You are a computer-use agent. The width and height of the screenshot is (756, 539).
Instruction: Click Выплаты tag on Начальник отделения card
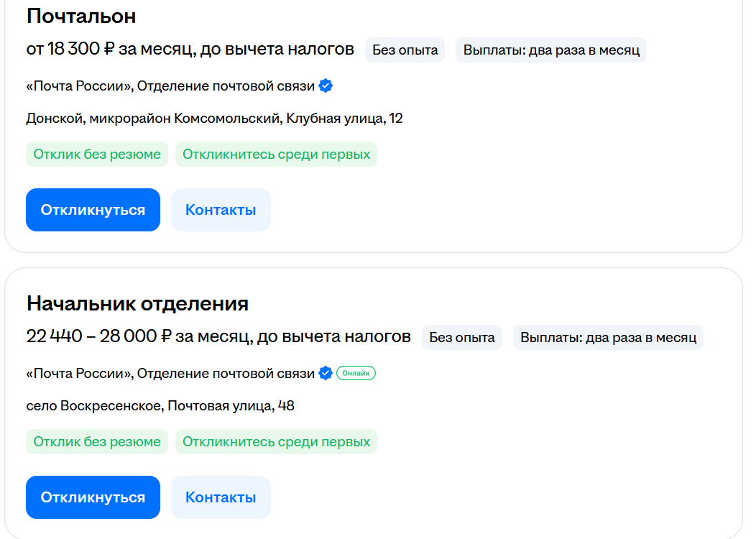coord(608,338)
